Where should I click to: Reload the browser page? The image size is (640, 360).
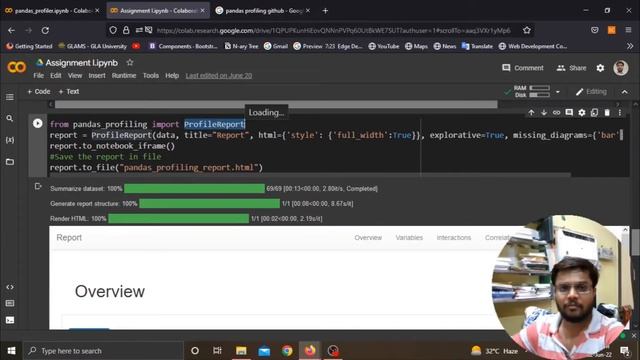pos(45,30)
